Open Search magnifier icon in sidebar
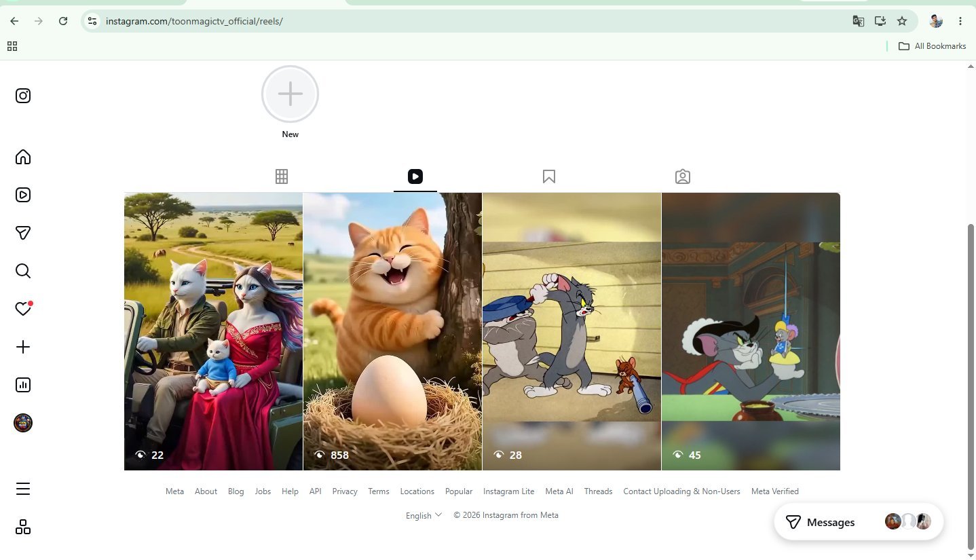The height and width of the screenshot is (560, 976). pyautogui.click(x=23, y=271)
